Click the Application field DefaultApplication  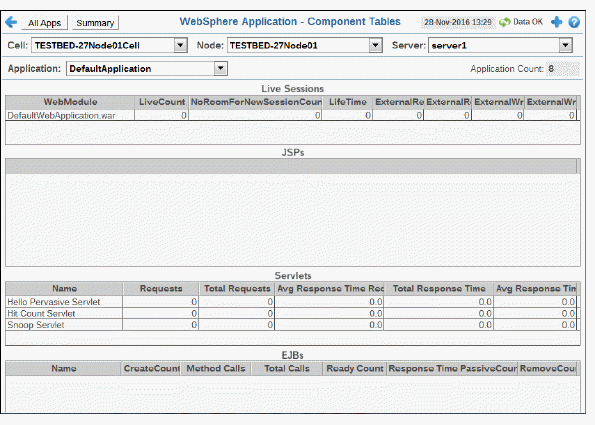(146, 69)
